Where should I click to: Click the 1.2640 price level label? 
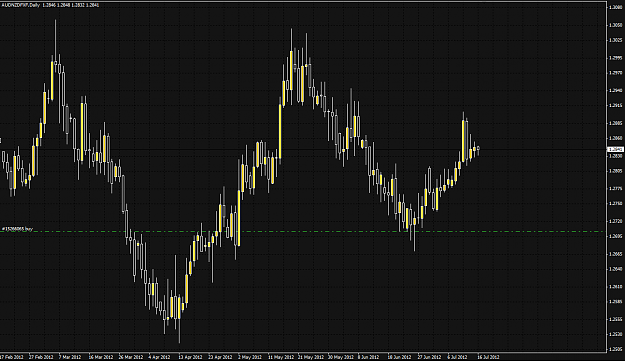pyautogui.click(x=616, y=269)
